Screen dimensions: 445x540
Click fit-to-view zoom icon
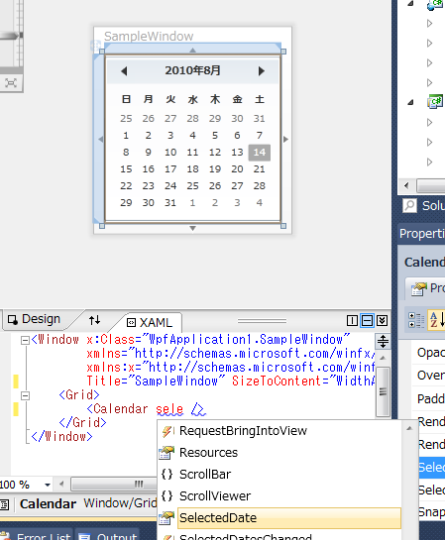click(x=11, y=83)
